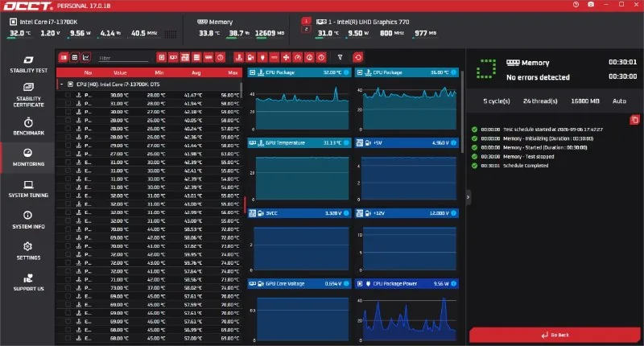The width and height of the screenshot is (644, 346).
Task: Click the help question mark icon
Action: 576,5
